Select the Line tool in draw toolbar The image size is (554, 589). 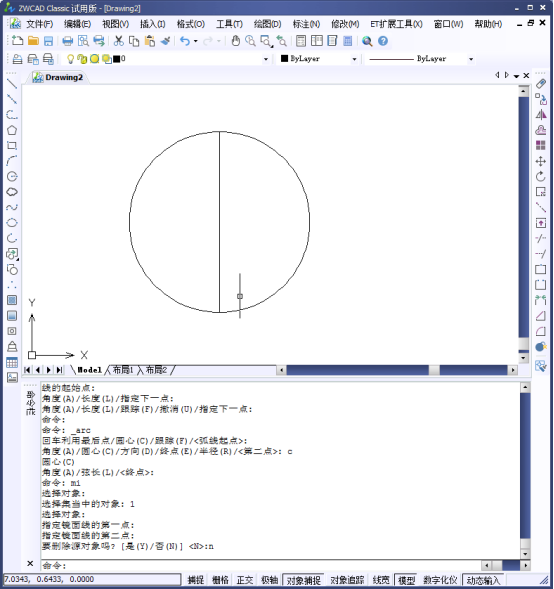(12, 84)
